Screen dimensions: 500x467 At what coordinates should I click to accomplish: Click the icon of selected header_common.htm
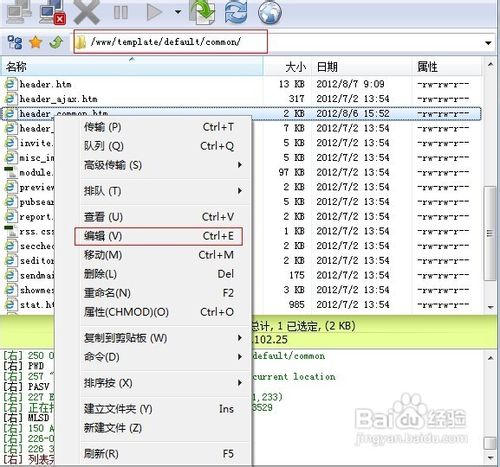10,113
